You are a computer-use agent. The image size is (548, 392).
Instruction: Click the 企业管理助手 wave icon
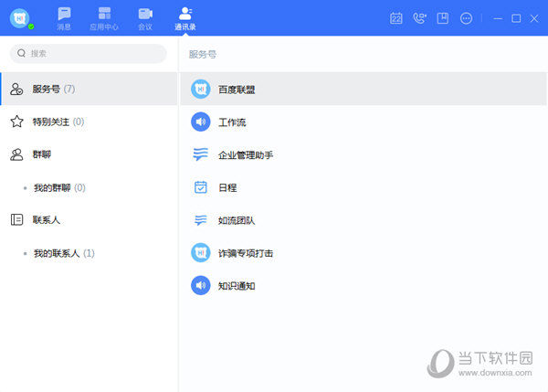(201, 154)
